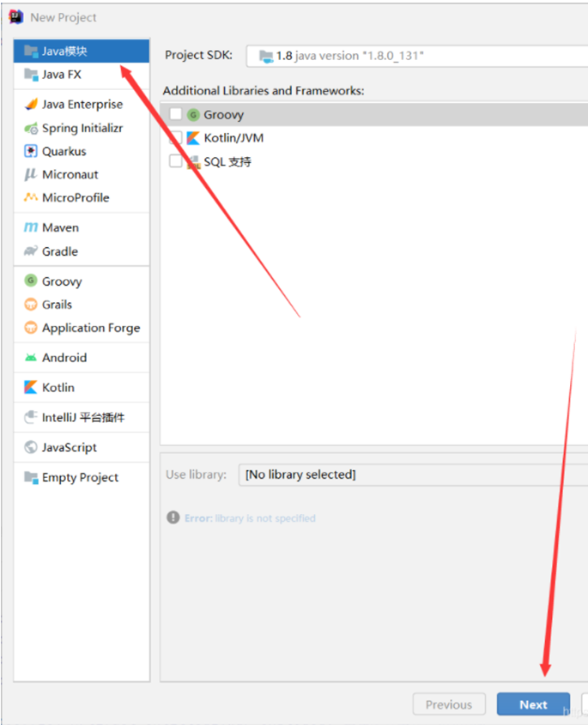This screenshot has width=588, height=725.
Task: Click the Spring Initializr leaf icon
Action: tap(31, 128)
